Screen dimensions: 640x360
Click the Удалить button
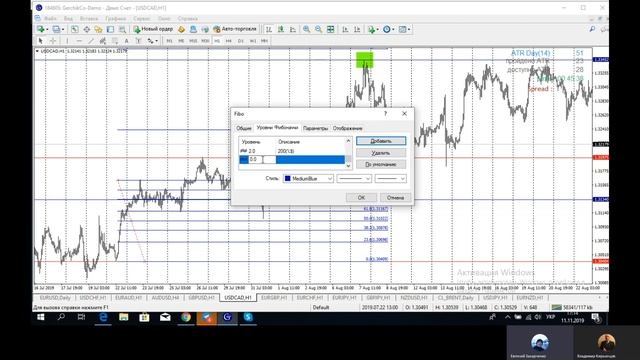point(381,153)
